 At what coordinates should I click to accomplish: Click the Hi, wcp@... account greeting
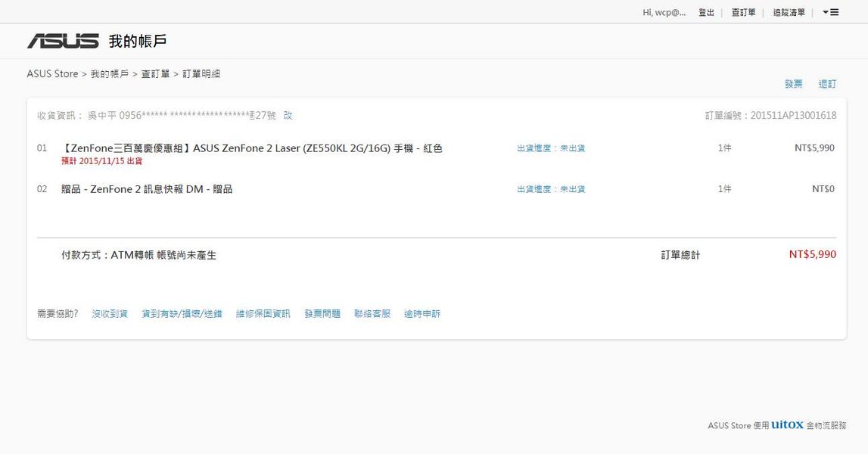(x=664, y=12)
